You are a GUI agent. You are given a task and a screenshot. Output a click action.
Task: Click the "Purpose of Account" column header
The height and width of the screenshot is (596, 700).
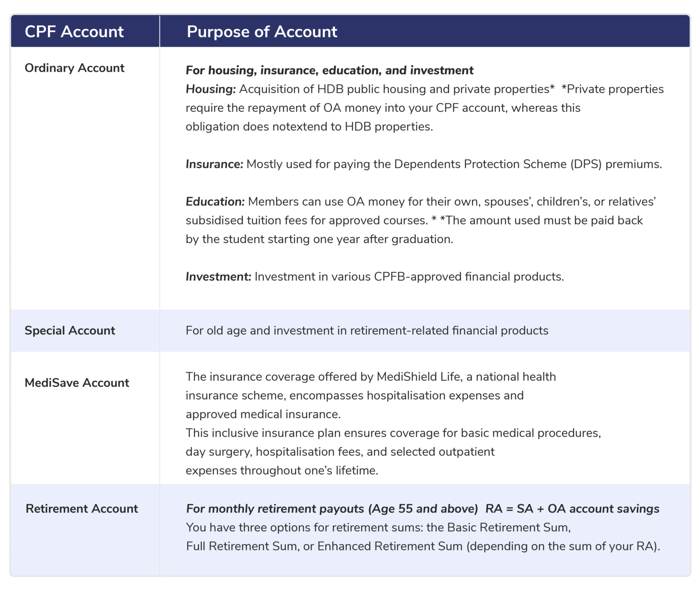point(262,31)
